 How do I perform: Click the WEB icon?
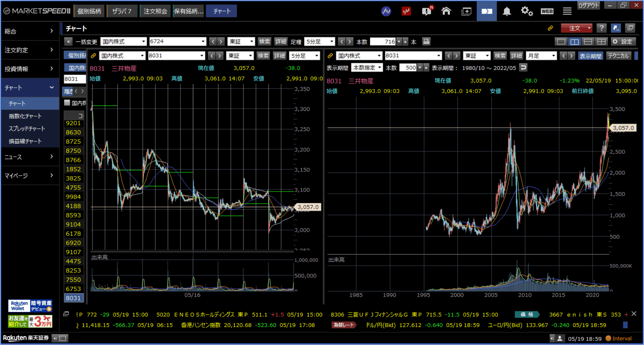pos(547,11)
